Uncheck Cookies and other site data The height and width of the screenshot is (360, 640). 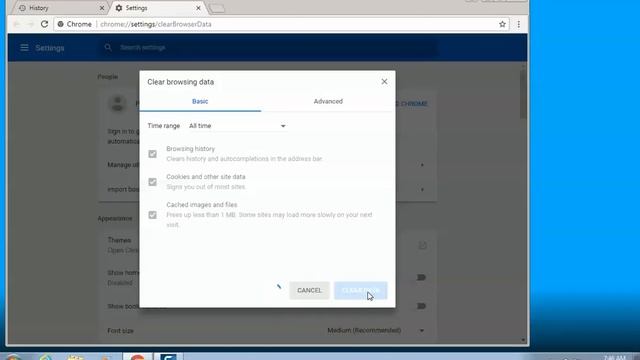152,182
